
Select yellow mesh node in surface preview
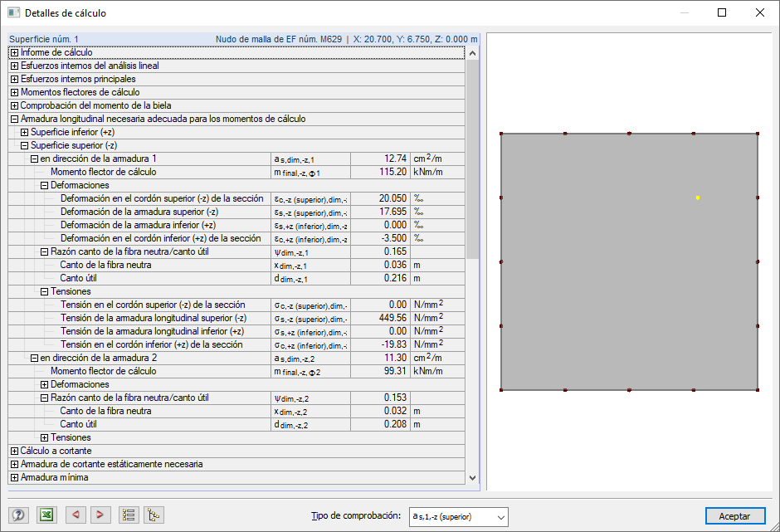coord(698,198)
